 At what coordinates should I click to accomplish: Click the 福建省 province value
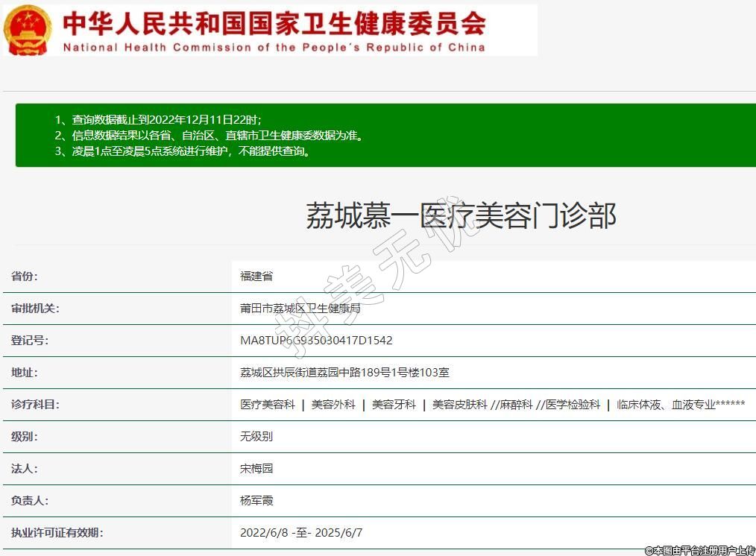click(x=256, y=277)
